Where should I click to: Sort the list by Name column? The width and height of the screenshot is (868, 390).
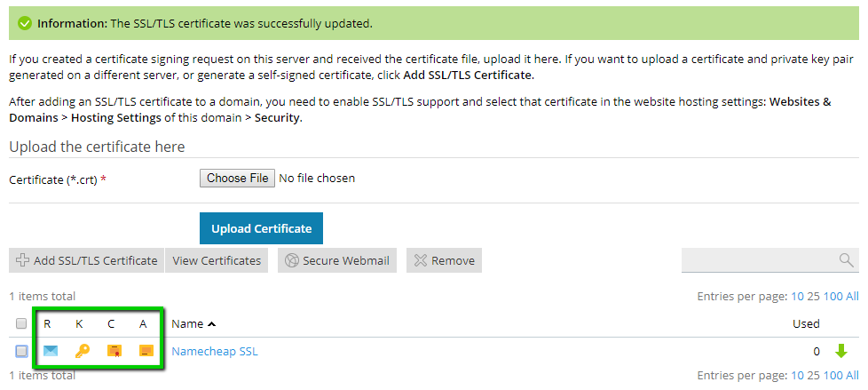click(193, 323)
